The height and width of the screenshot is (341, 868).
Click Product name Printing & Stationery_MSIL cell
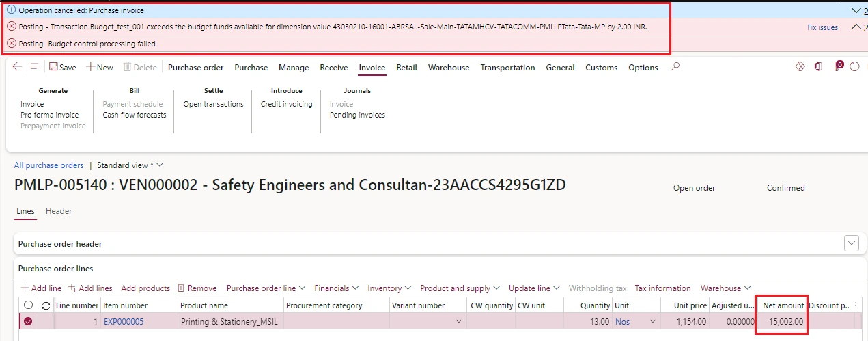230,321
